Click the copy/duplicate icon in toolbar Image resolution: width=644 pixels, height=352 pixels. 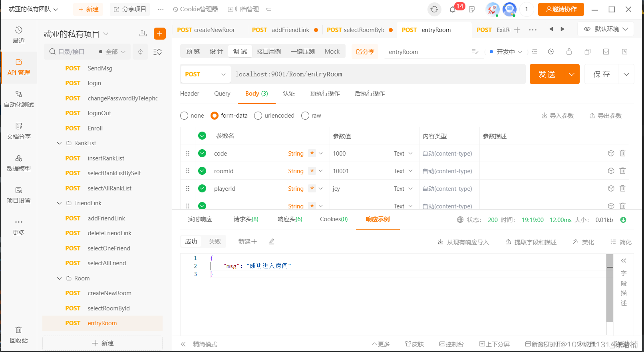tap(588, 52)
